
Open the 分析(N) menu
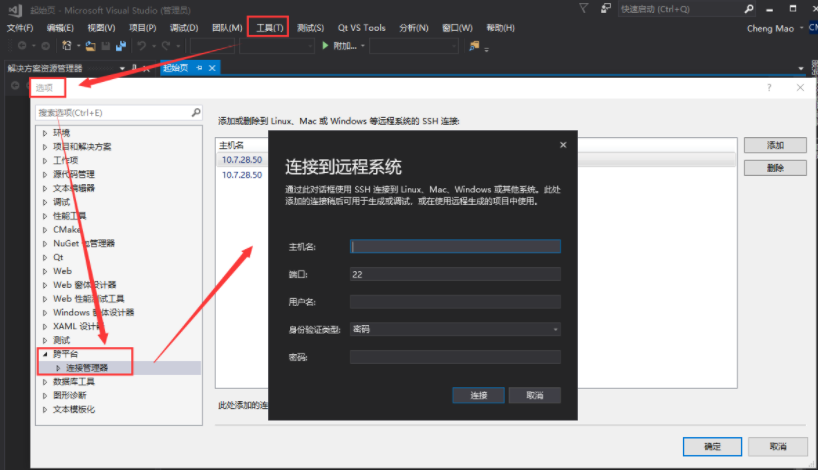[414, 28]
